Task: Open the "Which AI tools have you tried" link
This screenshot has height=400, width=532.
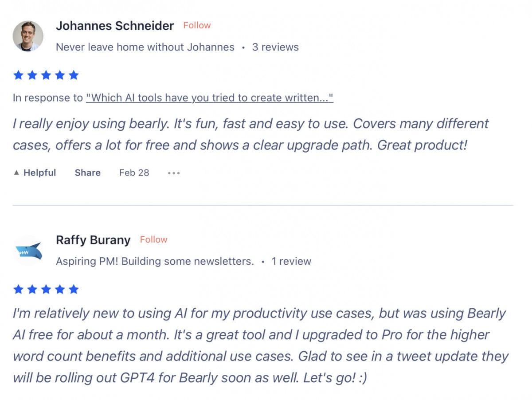Action: 209,98
